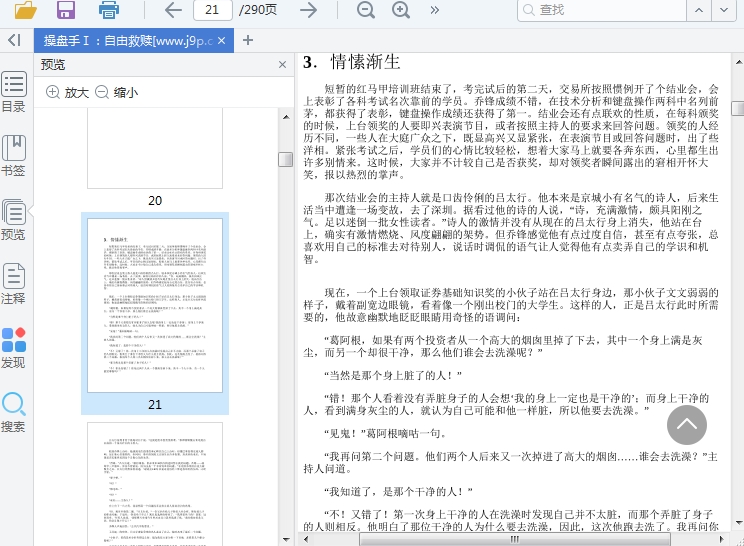Click the thumbnail panel scrollbar handle

click(286, 159)
